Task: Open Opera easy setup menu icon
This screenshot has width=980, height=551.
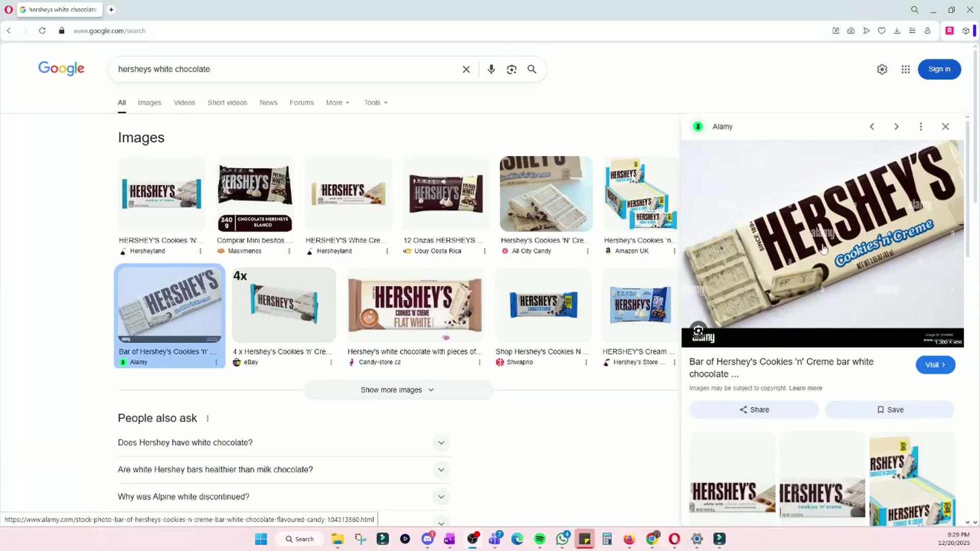Action: [x=912, y=31]
